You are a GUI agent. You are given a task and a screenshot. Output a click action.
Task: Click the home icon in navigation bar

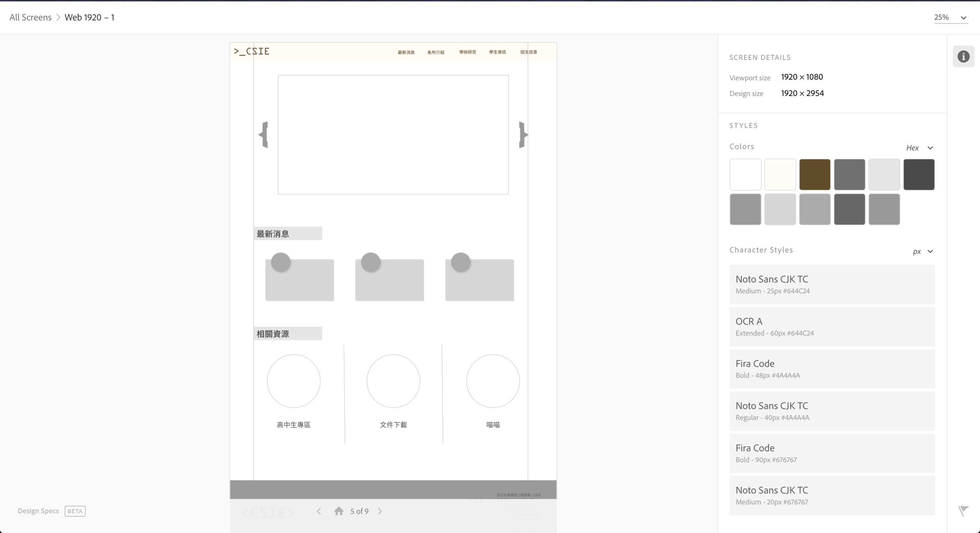tap(339, 511)
